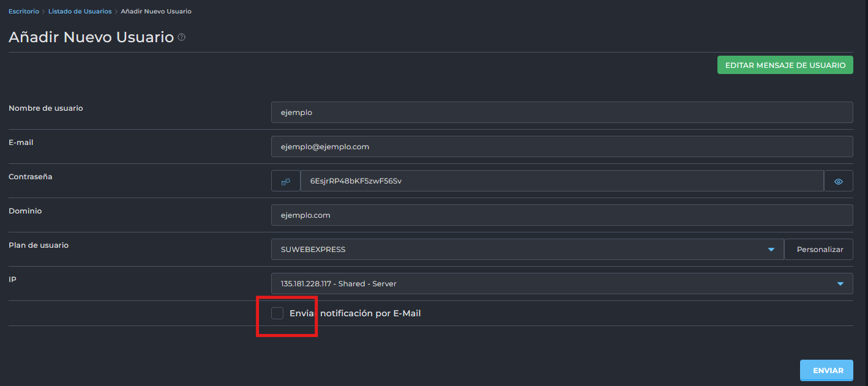This screenshot has height=386, width=868.
Task: Open the IP address dropdown
Action: tap(551, 284)
